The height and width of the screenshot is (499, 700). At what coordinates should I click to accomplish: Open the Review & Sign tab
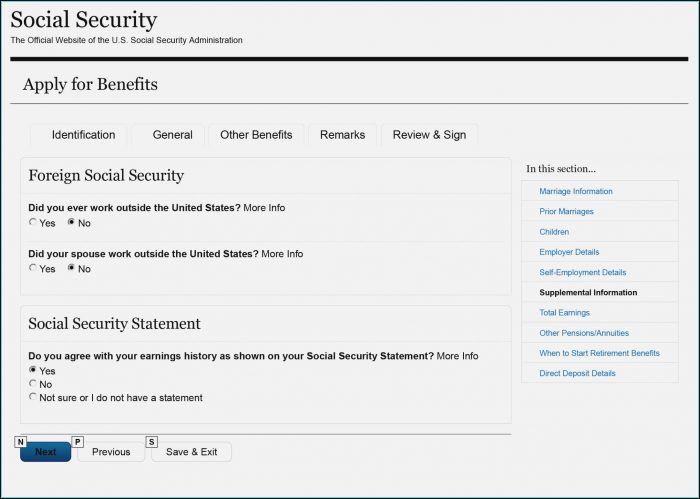[x=429, y=135]
